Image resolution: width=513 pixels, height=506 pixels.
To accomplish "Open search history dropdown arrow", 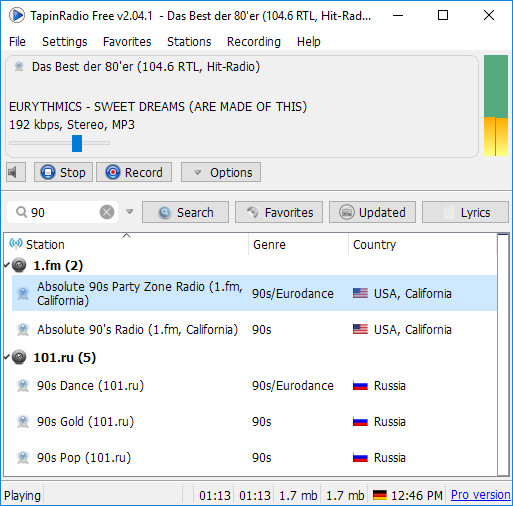I will 130,212.
